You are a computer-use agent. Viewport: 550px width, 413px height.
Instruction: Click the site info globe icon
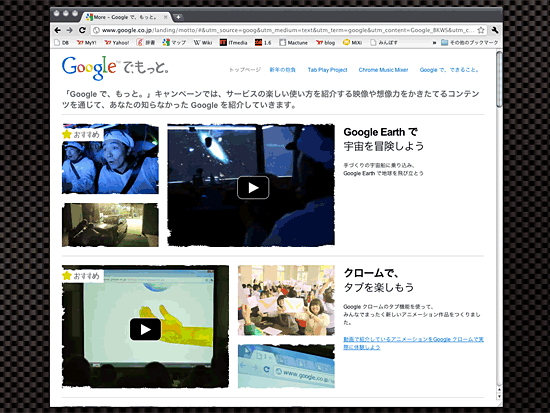click(x=96, y=30)
